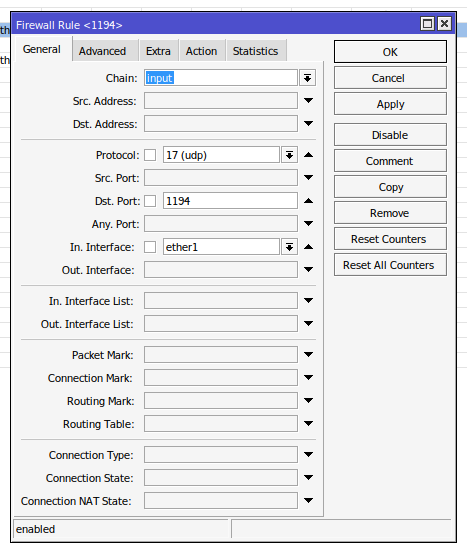467x558 pixels.
Task: Expand the Packet Mark field
Action: point(309,354)
